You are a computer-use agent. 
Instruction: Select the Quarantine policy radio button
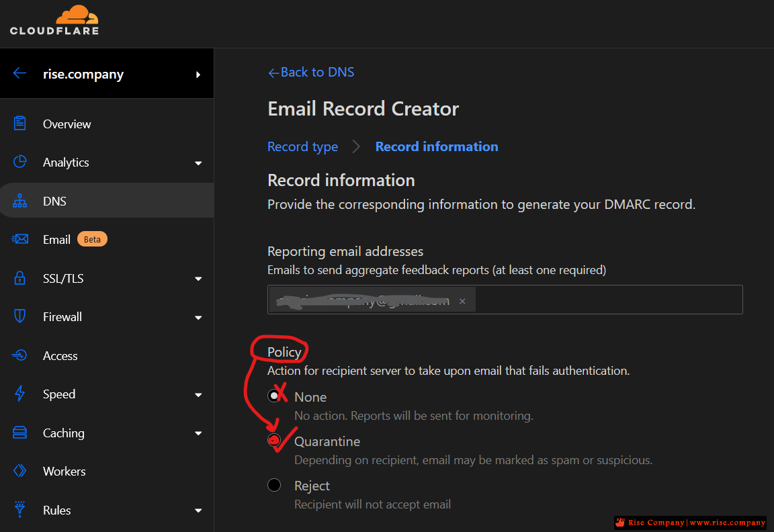point(274,440)
